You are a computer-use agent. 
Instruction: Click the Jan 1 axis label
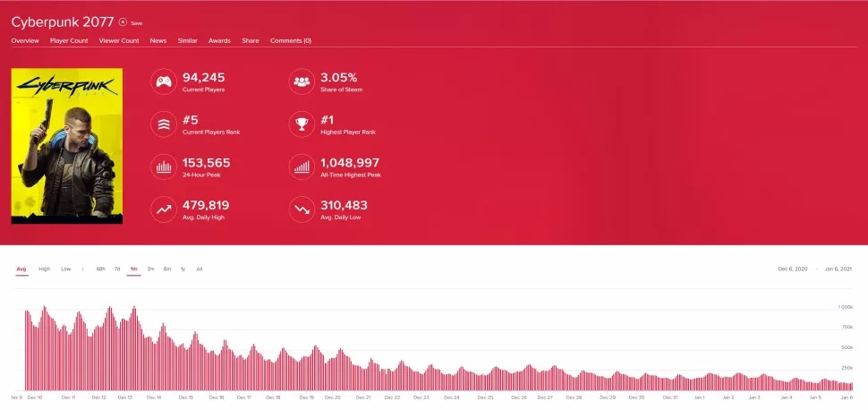699,397
